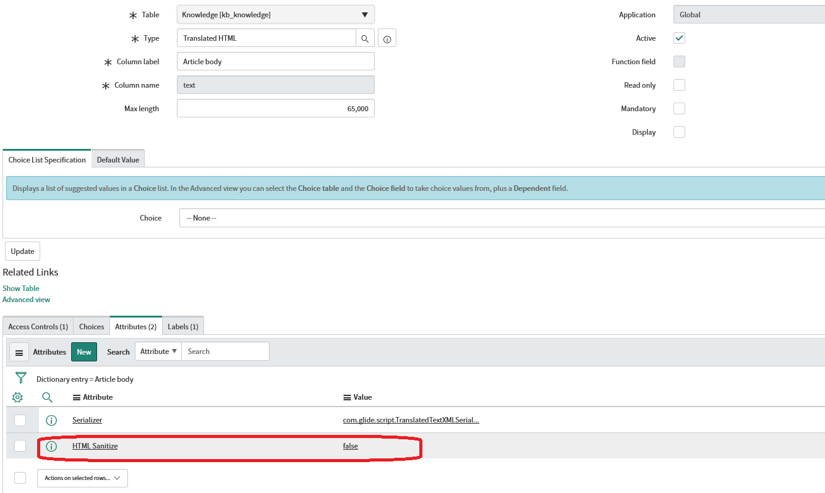Click the green New button

pyautogui.click(x=84, y=352)
